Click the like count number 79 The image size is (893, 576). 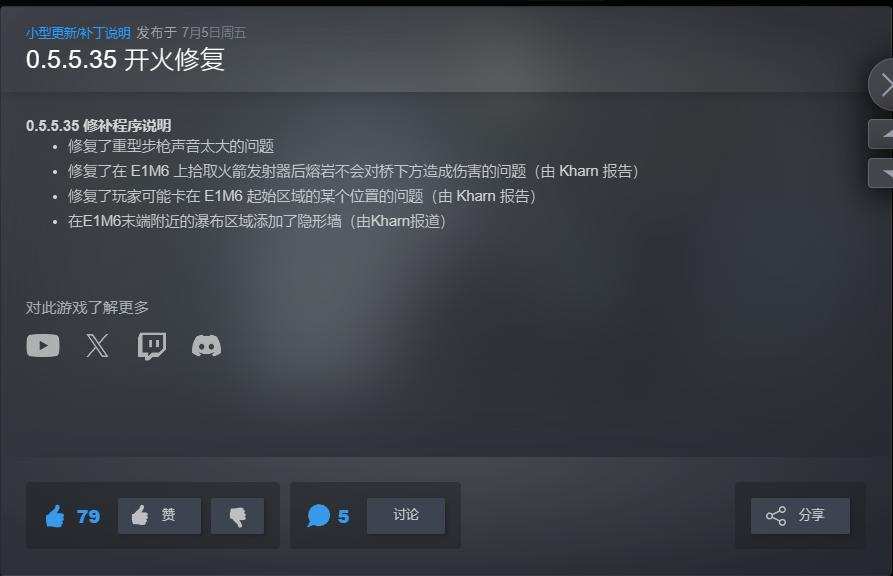[88, 517]
